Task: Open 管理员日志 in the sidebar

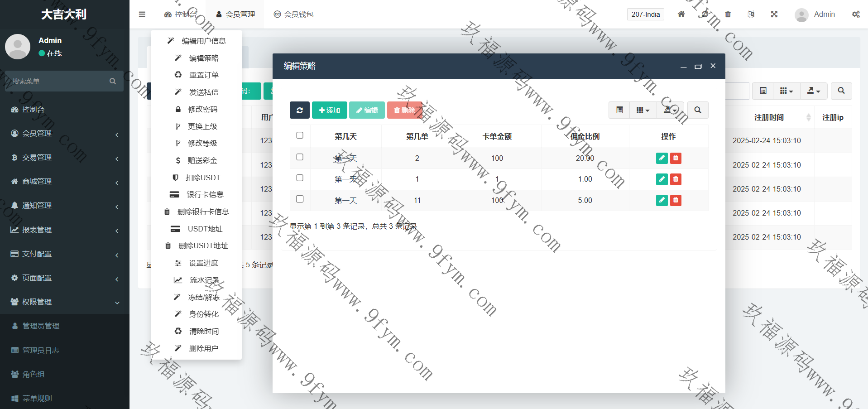Action: tap(41, 350)
